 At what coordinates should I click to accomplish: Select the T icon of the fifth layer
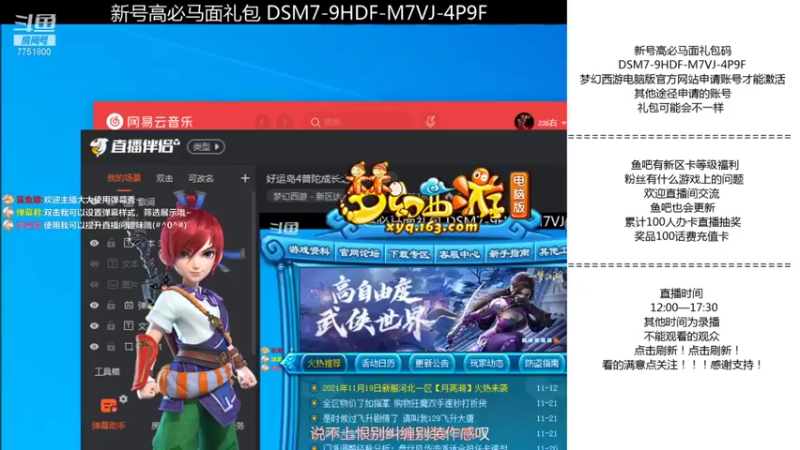pos(129,326)
